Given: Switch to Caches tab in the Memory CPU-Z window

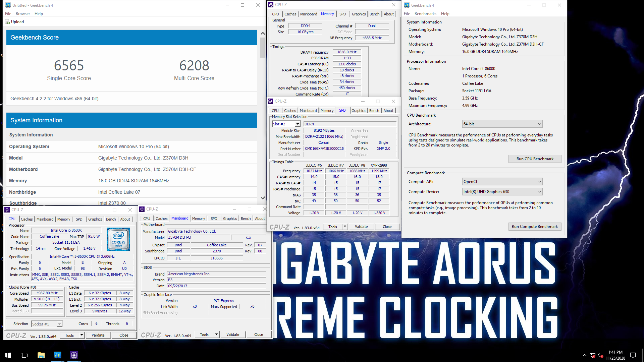Looking at the screenshot, I should tap(290, 14).
